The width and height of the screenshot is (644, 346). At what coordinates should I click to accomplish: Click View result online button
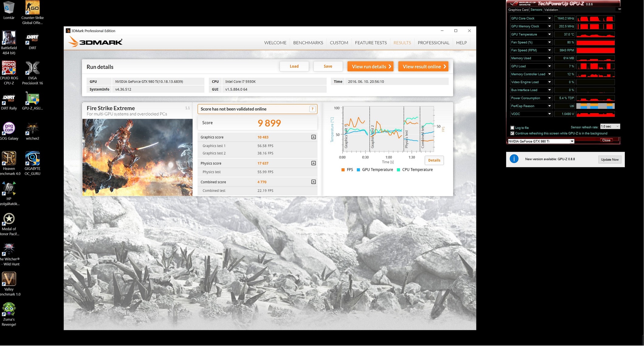pos(423,66)
